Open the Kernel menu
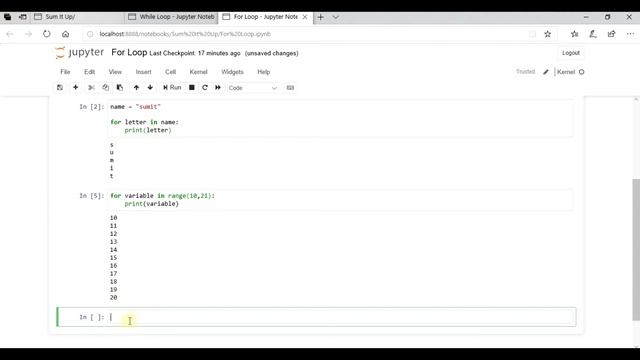 pos(198,72)
